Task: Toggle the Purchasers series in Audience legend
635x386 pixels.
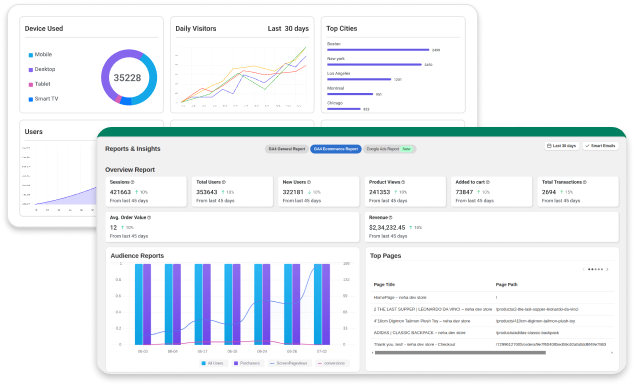Action: (x=247, y=363)
